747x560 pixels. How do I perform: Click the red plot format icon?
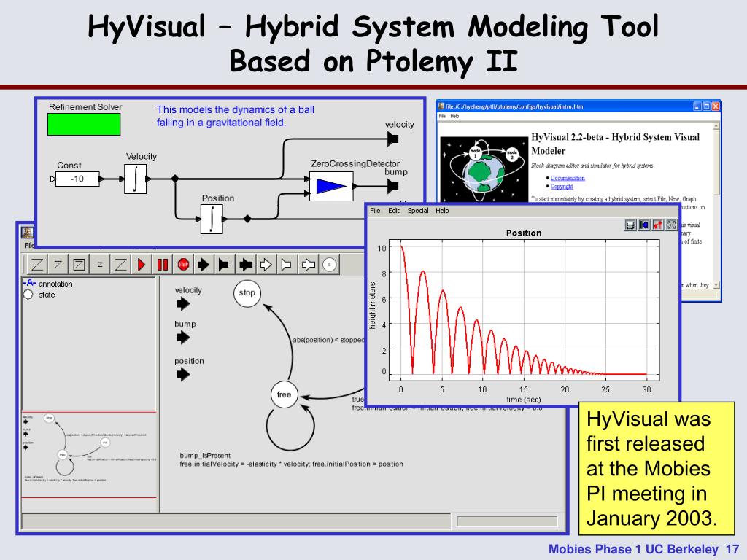[658, 225]
